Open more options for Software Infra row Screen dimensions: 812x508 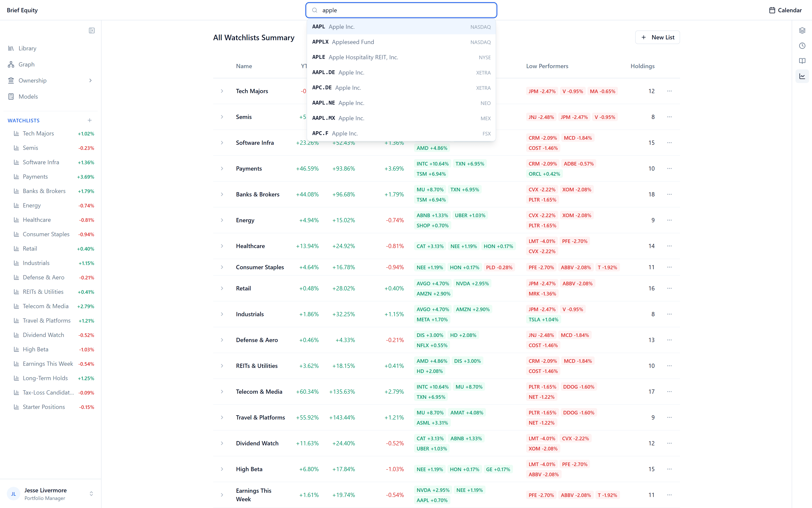click(x=669, y=143)
